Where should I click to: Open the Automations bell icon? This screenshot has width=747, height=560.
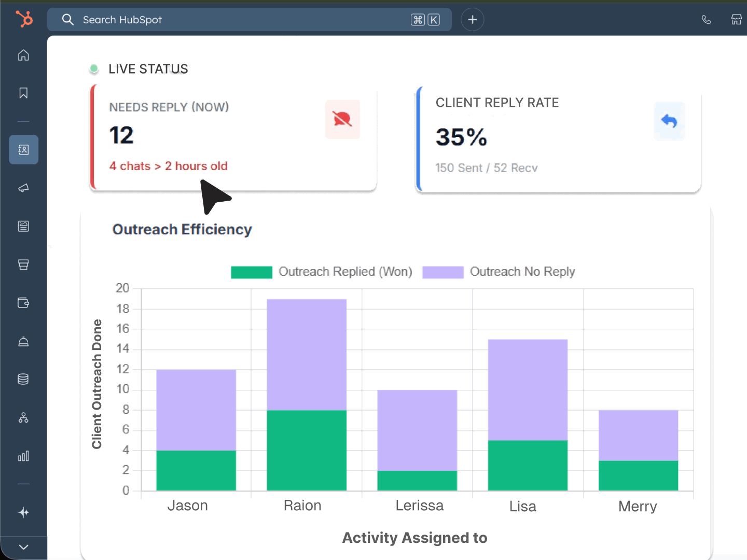click(x=23, y=341)
